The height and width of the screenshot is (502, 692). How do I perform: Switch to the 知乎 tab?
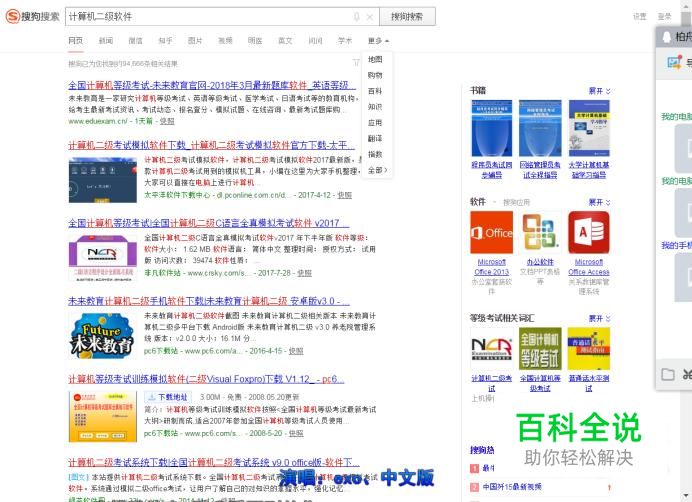pyautogui.click(x=165, y=41)
